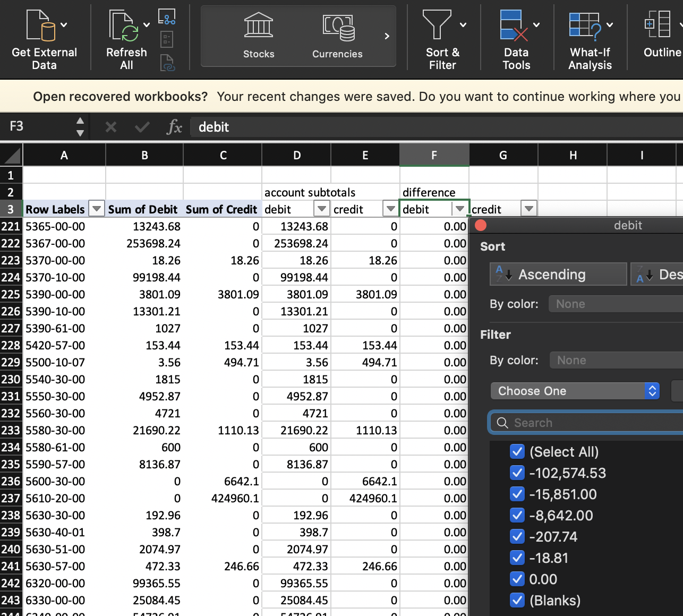Click the Sum of Debit header cell
This screenshot has height=616, width=683.
click(144, 209)
